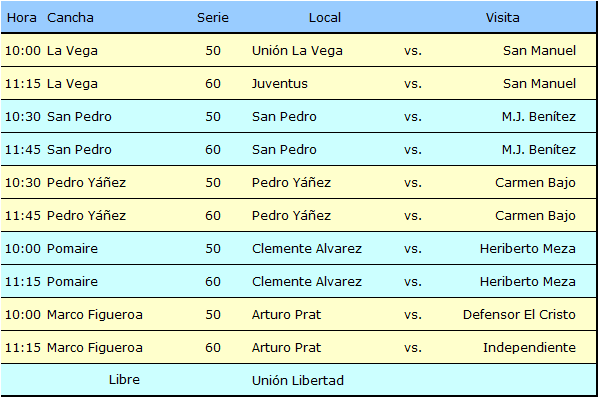598x397 pixels.
Task: Click Independiente in the Visita column
Action: click(529, 347)
